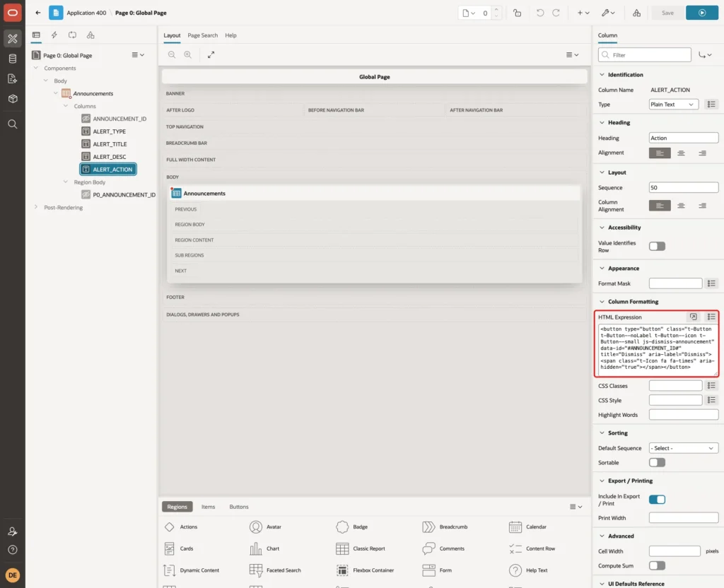Set heading alignment to right
Image resolution: width=724 pixels, height=588 pixels.
pos(702,153)
